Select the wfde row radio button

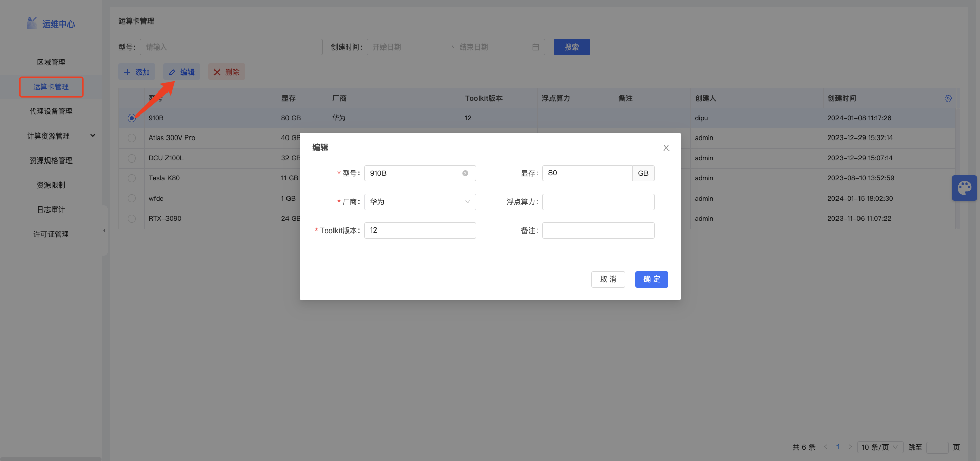132,198
